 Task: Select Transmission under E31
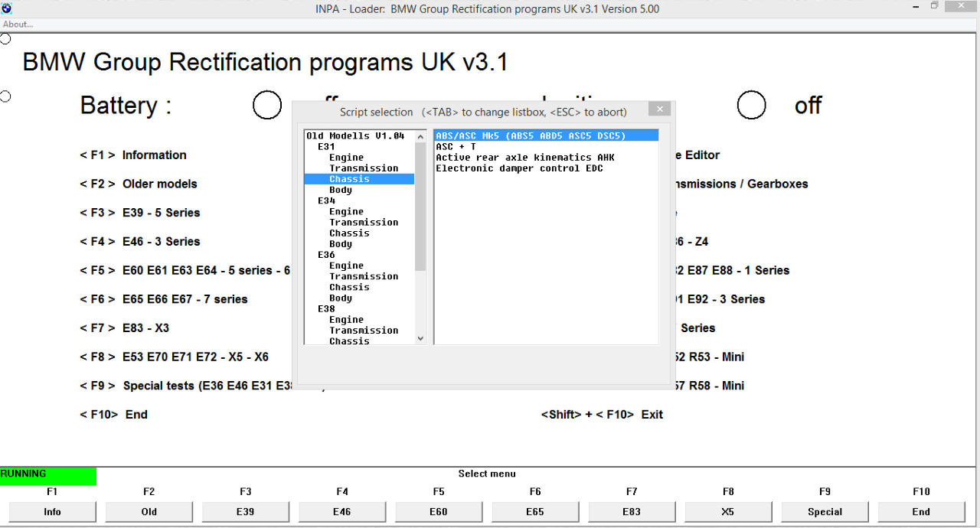364,168
